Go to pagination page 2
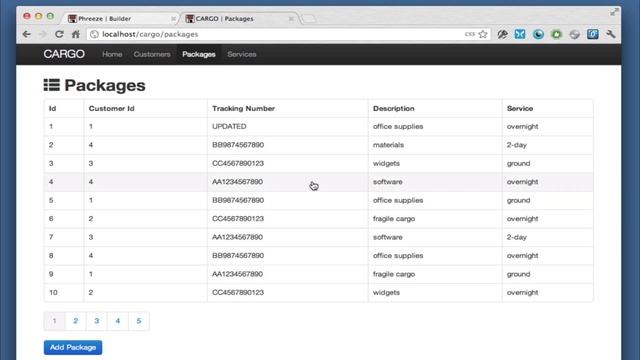This screenshot has height=360, width=640. click(x=76, y=321)
